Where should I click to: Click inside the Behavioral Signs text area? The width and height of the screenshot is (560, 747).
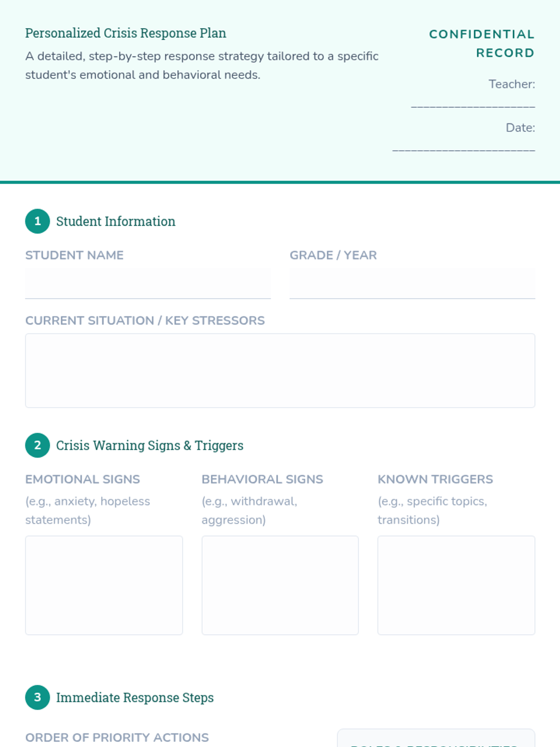click(280, 585)
